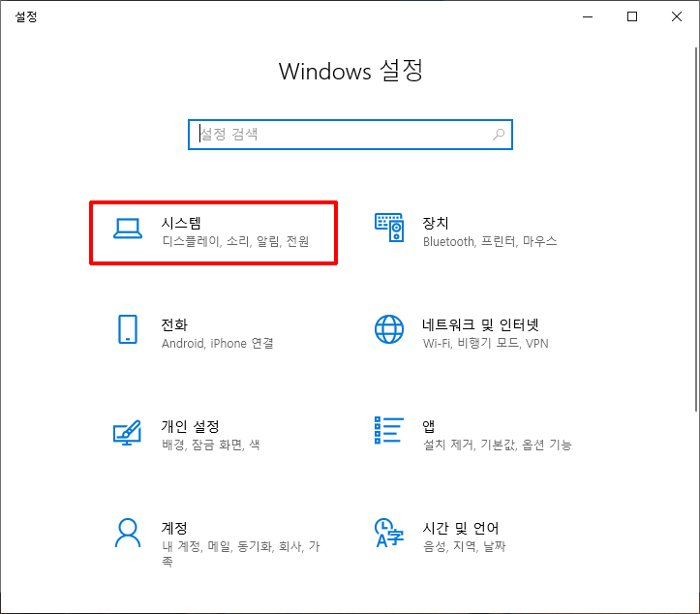Click the 'Bluetooth, 프린터, 마우스' description

coord(490,241)
